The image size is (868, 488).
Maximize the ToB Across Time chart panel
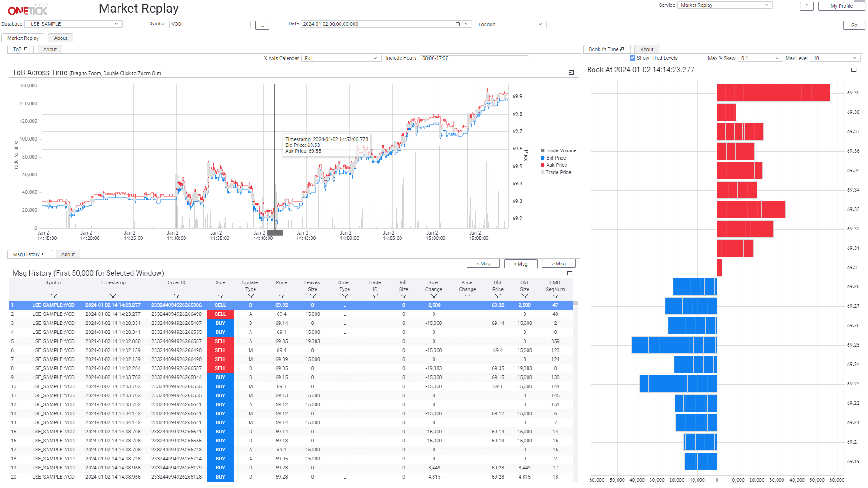571,73
